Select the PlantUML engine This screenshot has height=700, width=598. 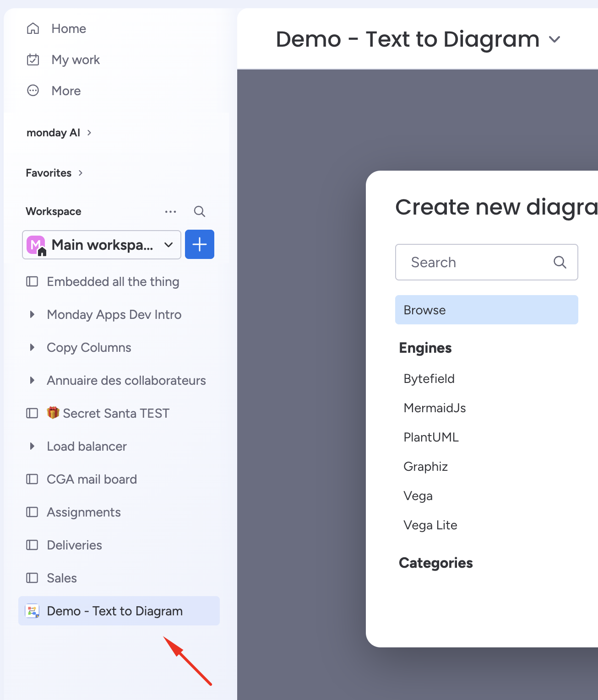point(431,437)
